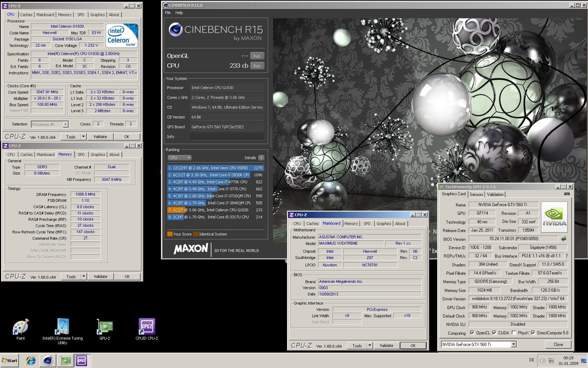Viewport: 588px width, 368px height.
Task: Open the GPU selection dropdown in GPU-Z
Action: pos(478,345)
